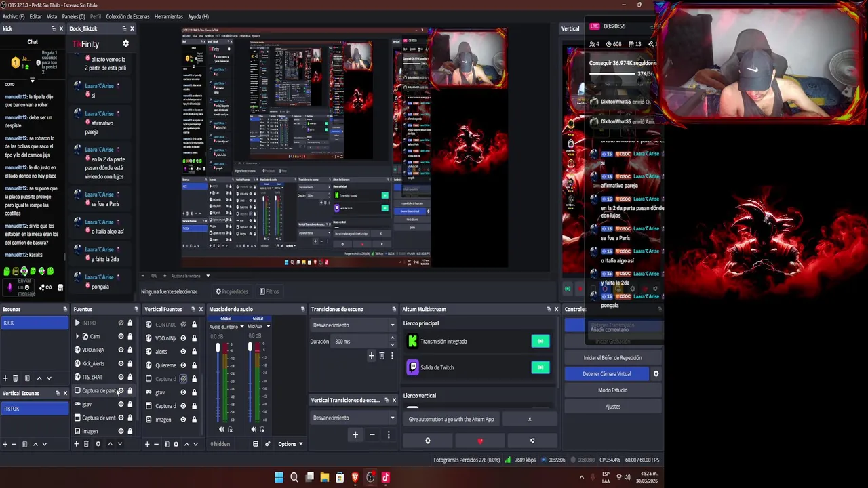Click the red heart donate button in Aitum
868x488 pixels.
pyautogui.click(x=480, y=441)
